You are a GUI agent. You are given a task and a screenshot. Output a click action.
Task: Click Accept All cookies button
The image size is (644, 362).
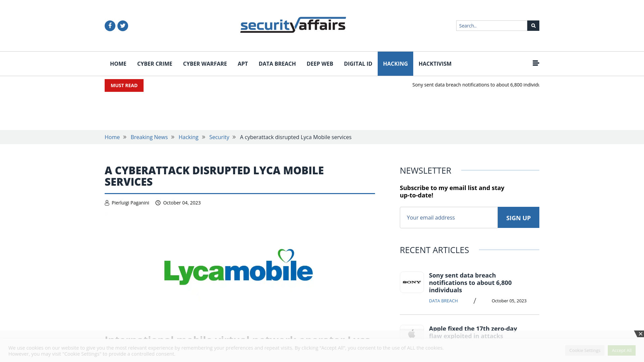tap(622, 350)
